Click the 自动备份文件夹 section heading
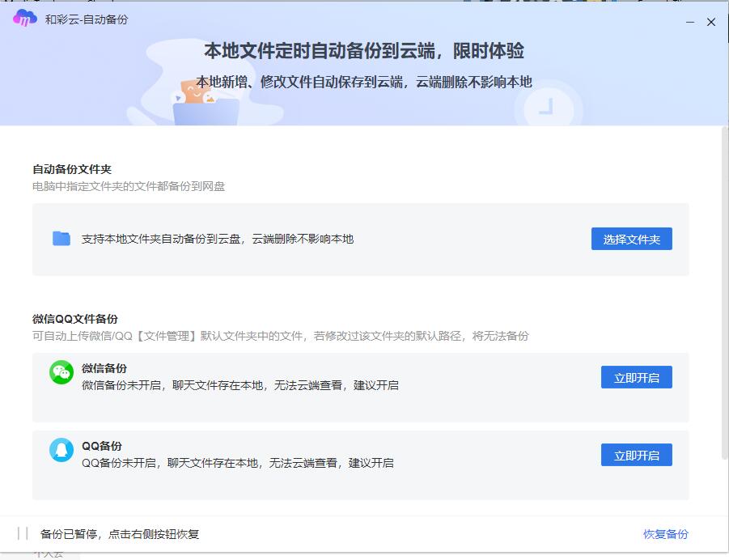The height and width of the screenshot is (560, 729). (x=72, y=170)
